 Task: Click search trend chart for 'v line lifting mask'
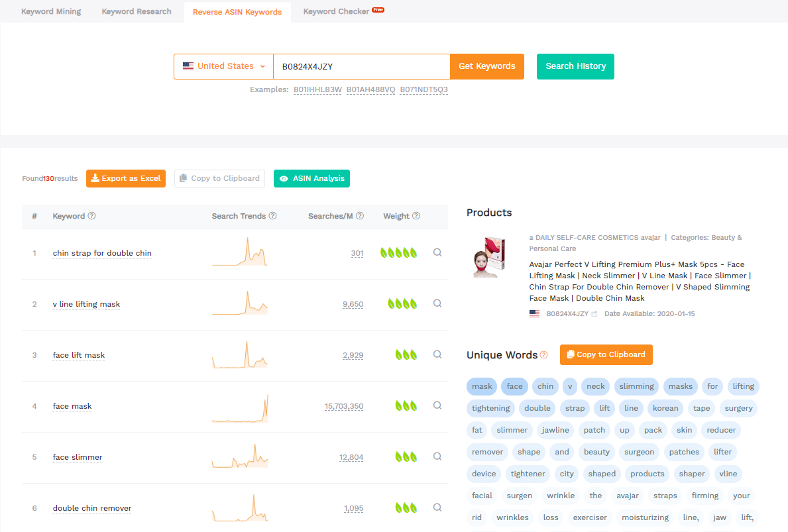[240, 303]
